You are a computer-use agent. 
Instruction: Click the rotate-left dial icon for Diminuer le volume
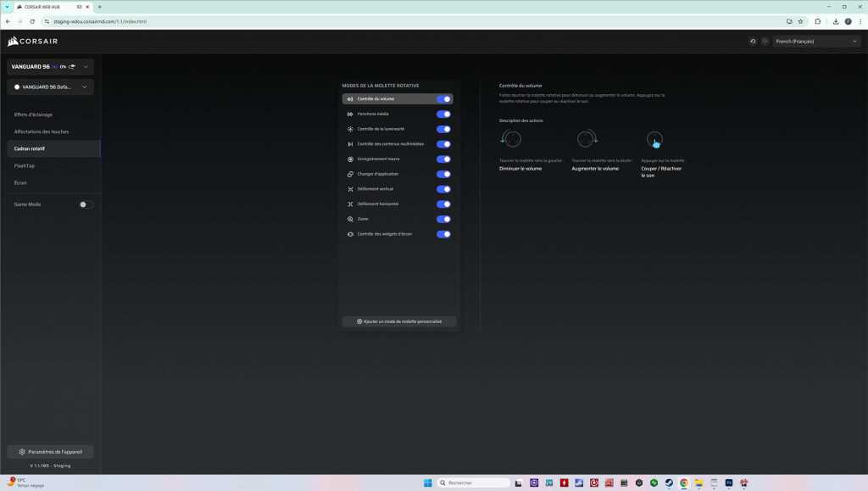(x=511, y=139)
